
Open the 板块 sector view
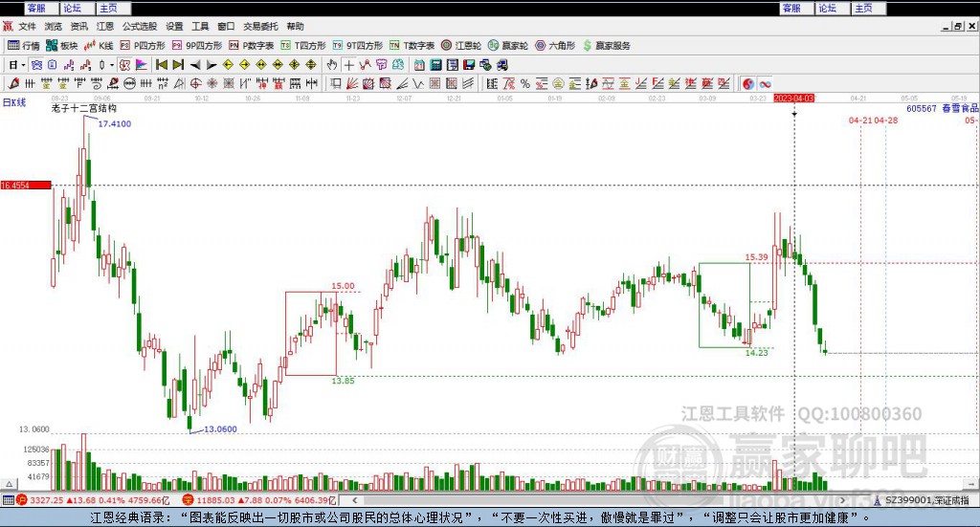point(61,46)
